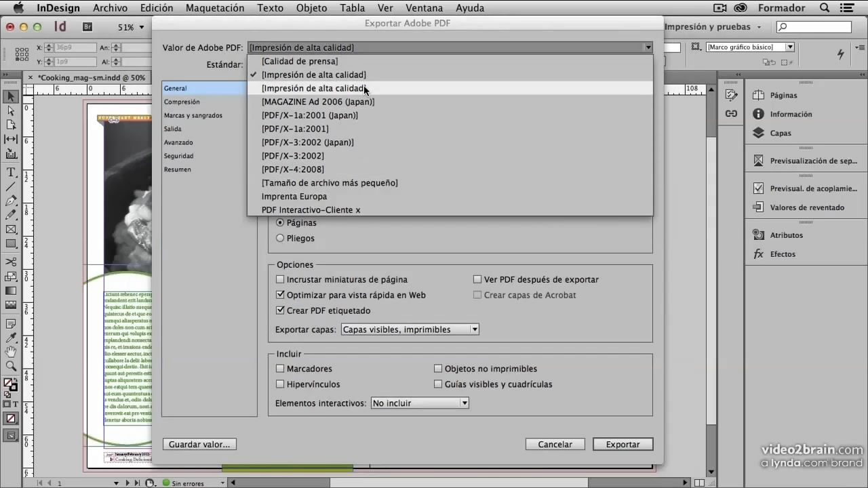The image size is (868, 488).
Task: Click the search field in application bar
Action: click(x=814, y=27)
